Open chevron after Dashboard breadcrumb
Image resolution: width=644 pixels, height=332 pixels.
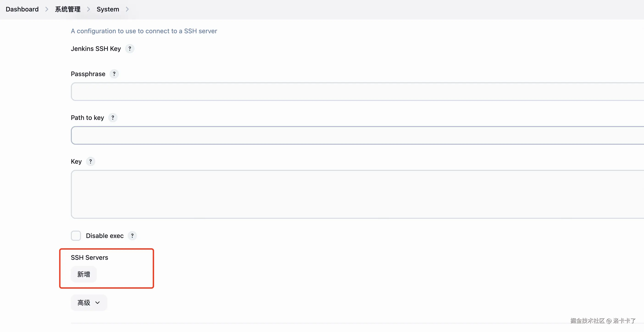pyautogui.click(x=47, y=9)
